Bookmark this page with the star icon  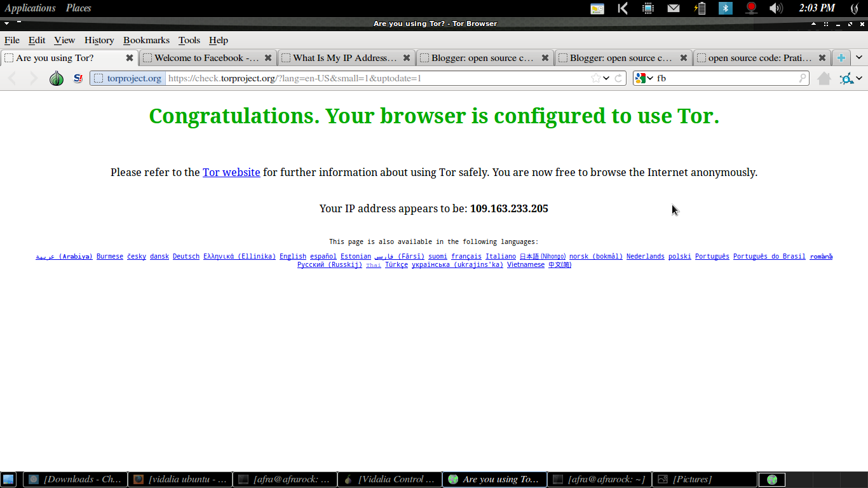(x=595, y=78)
